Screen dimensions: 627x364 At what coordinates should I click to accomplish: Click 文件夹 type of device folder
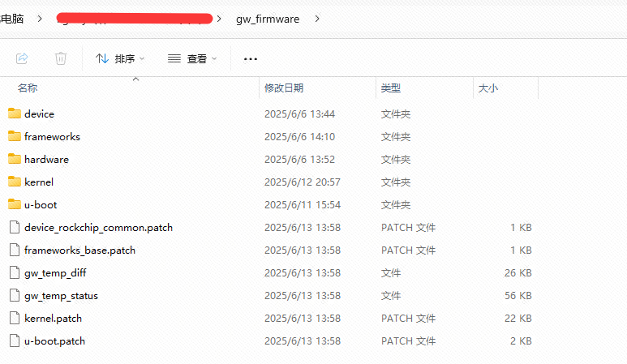pos(396,113)
